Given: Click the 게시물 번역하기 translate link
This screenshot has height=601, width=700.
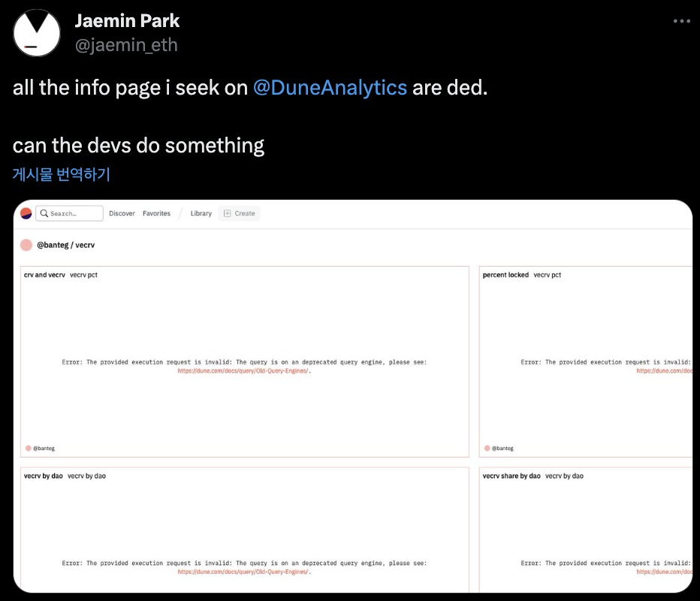Looking at the screenshot, I should click(x=62, y=174).
